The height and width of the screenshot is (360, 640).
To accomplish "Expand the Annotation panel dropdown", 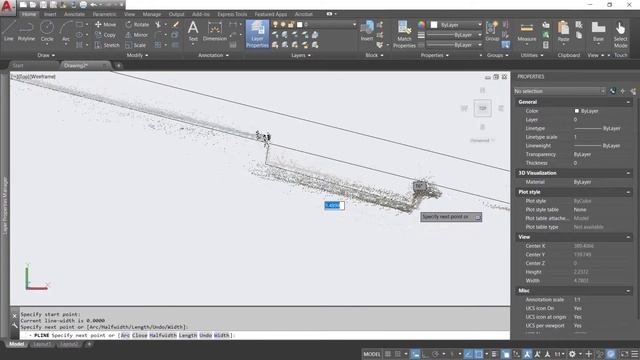I will click(213, 55).
